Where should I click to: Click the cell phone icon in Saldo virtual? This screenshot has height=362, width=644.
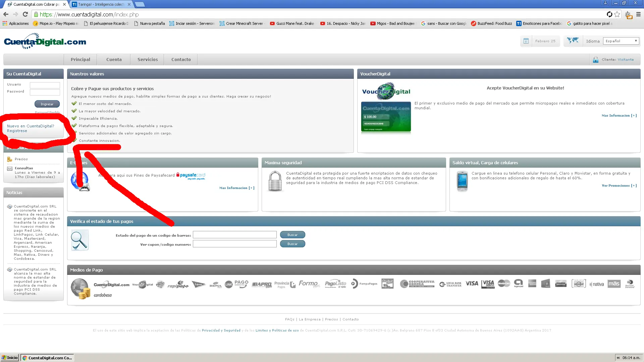pos(462,181)
